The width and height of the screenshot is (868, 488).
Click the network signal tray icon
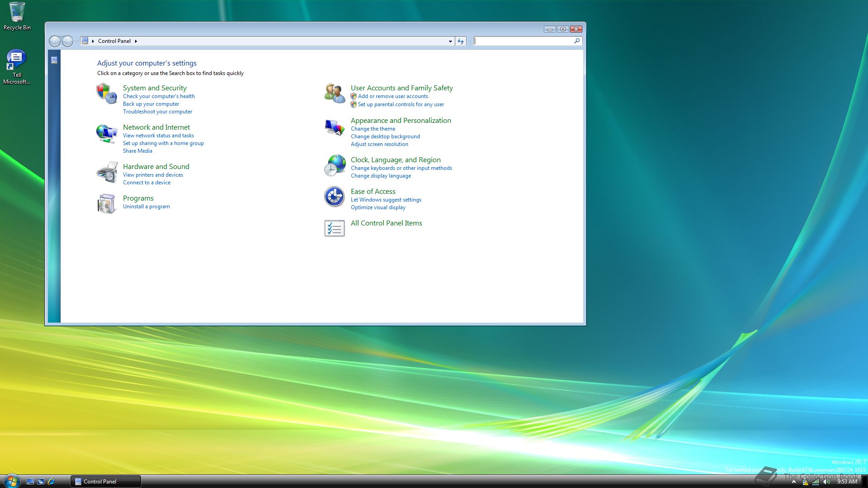[x=816, y=482]
